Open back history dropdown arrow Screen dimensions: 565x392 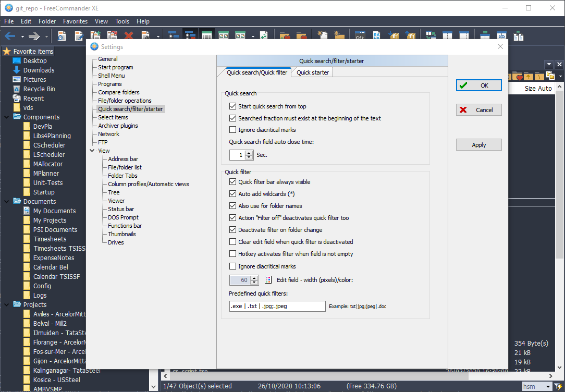(x=22, y=36)
